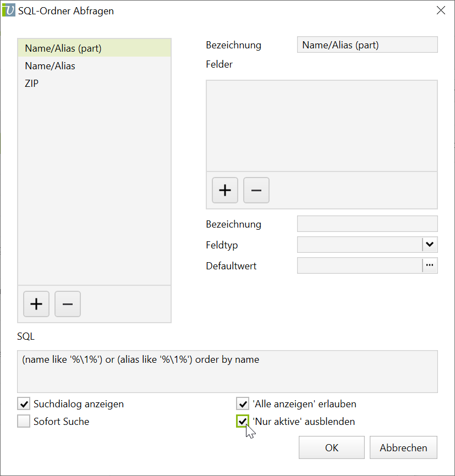Add a new field in Felder panel
The height and width of the screenshot is (476, 455).
coord(225,190)
